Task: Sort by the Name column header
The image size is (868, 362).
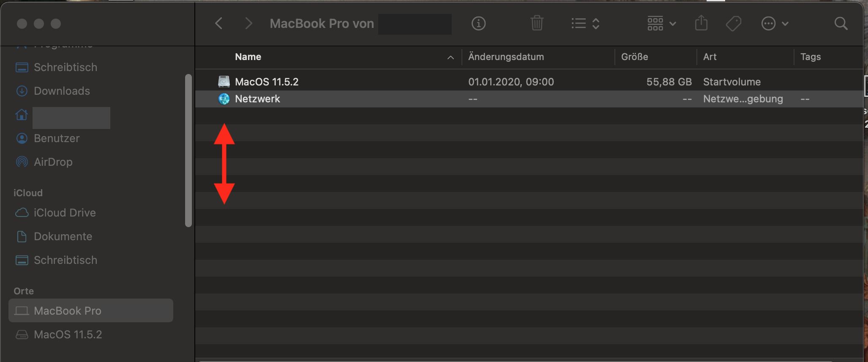Action: point(248,57)
